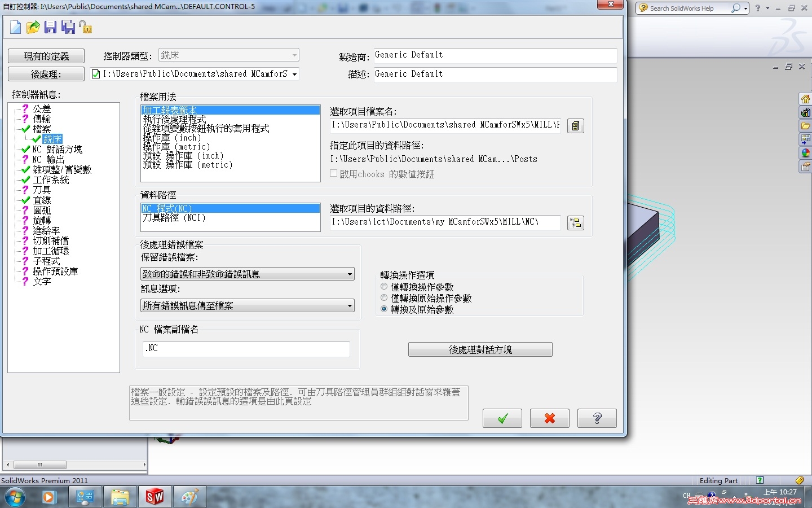Select 雜項整/實變數 in the tree
The height and width of the screenshot is (508, 812).
pyautogui.click(x=62, y=169)
